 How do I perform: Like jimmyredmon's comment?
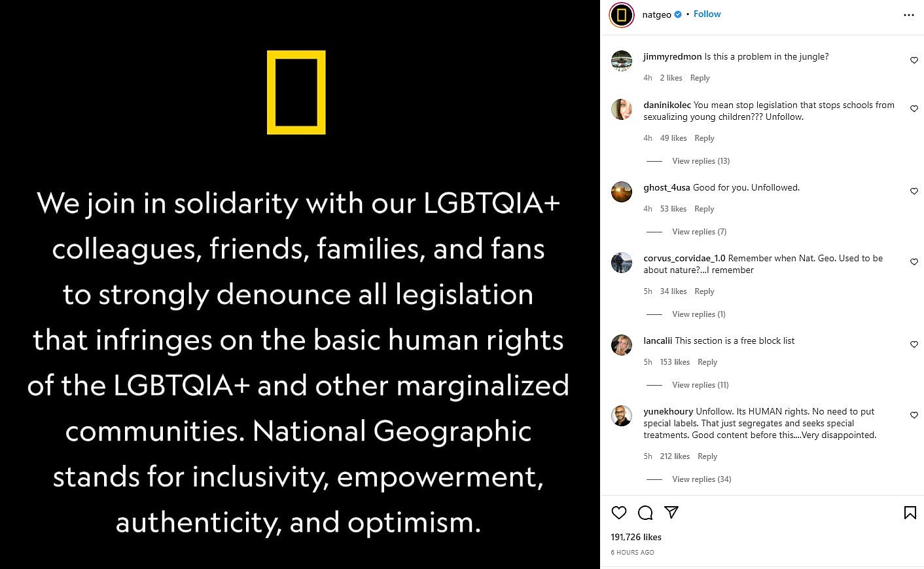[914, 60]
